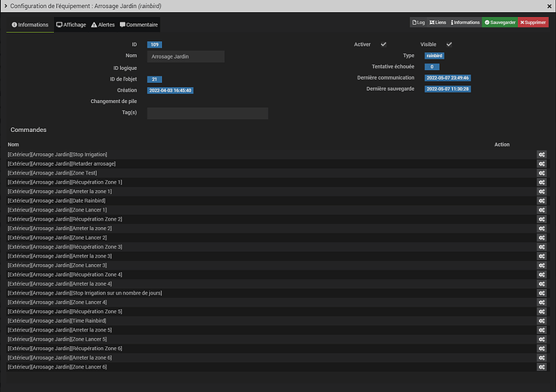This screenshot has height=392, width=556.
Task: Open settings gear for Récupération Zone 6
Action: (541, 349)
